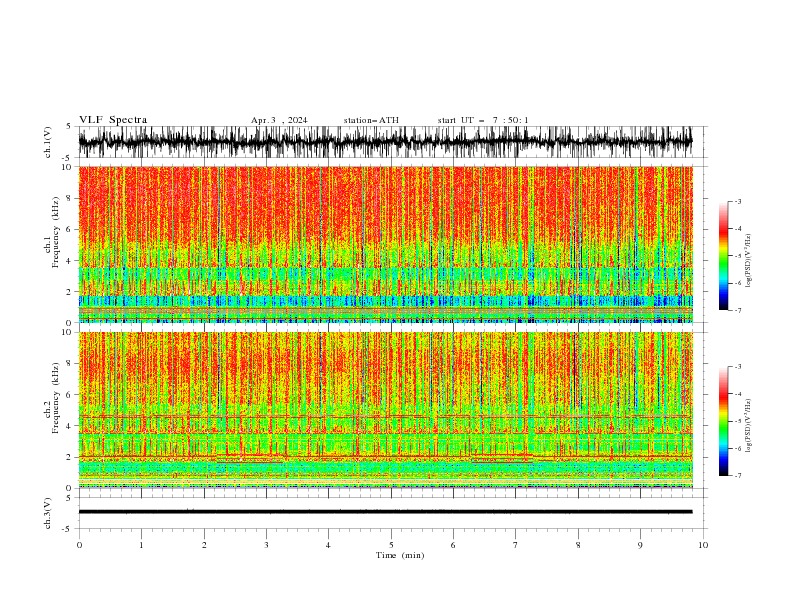The image size is (792, 612).
Task: Select the "ch.3(V)" axis label
Action: (48, 513)
